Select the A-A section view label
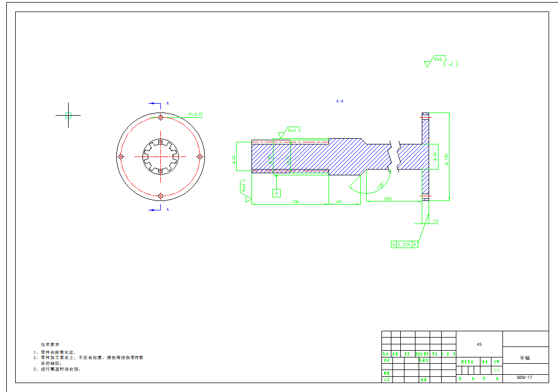Image resolution: width=558 pixels, height=392 pixels. click(x=340, y=101)
